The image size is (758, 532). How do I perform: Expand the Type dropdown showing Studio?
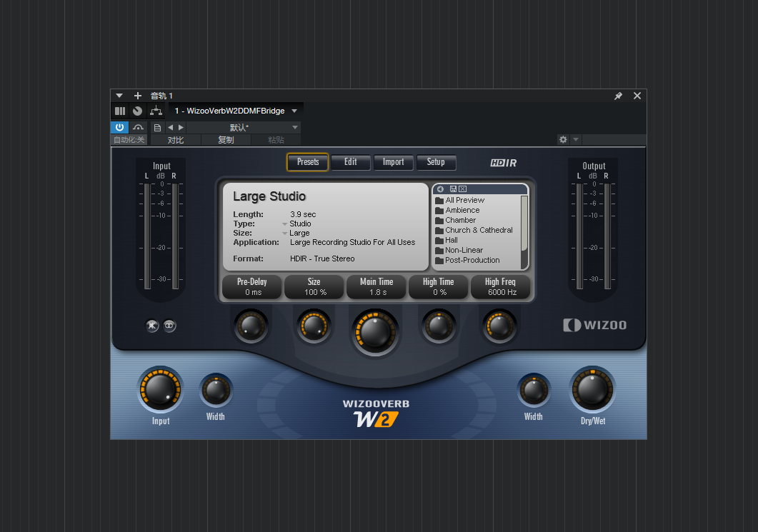[x=286, y=224]
